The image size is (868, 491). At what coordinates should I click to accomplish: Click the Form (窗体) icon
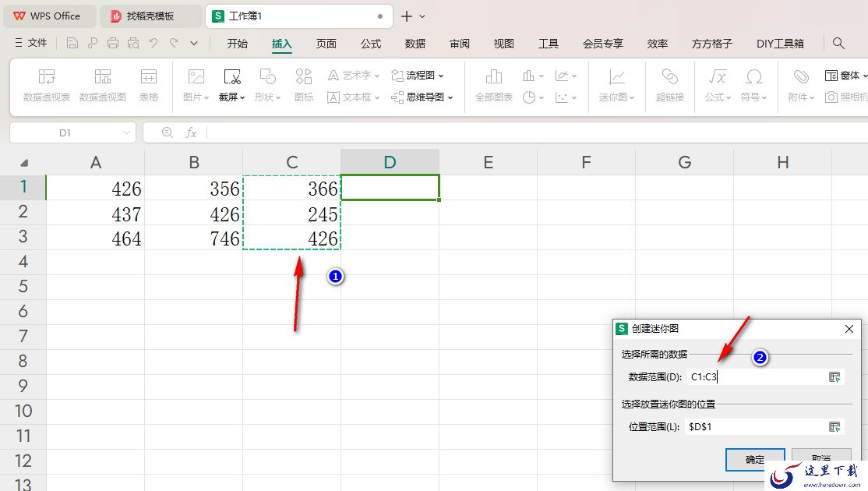pos(831,76)
